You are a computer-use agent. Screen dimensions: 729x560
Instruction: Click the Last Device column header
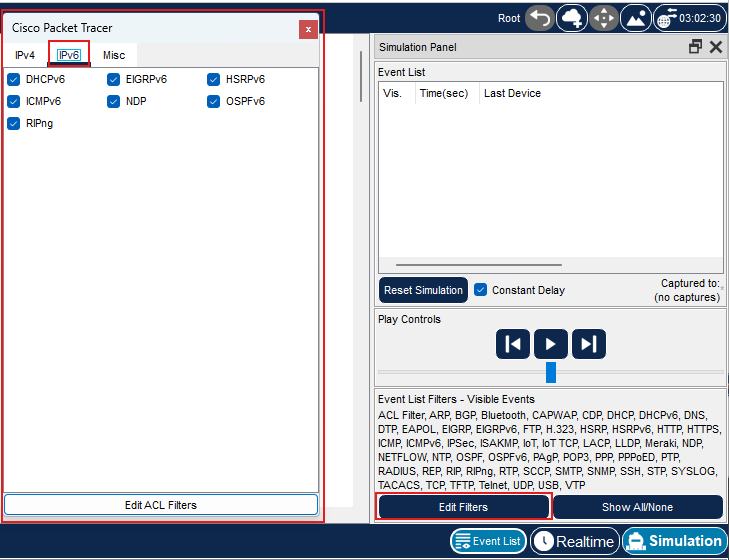click(x=512, y=93)
